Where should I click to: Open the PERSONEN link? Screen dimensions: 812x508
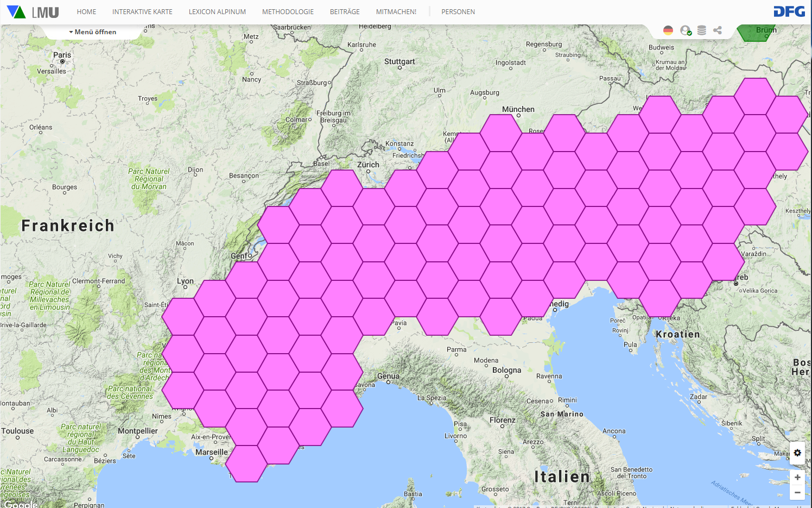tap(458, 12)
